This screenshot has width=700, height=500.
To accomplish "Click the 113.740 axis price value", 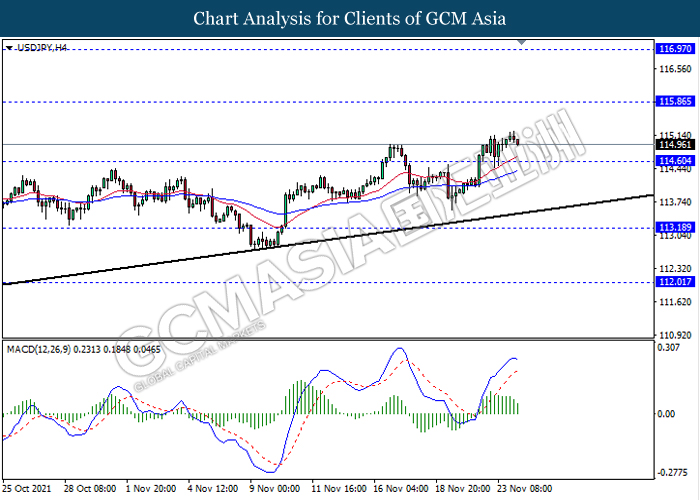I will (x=675, y=202).
